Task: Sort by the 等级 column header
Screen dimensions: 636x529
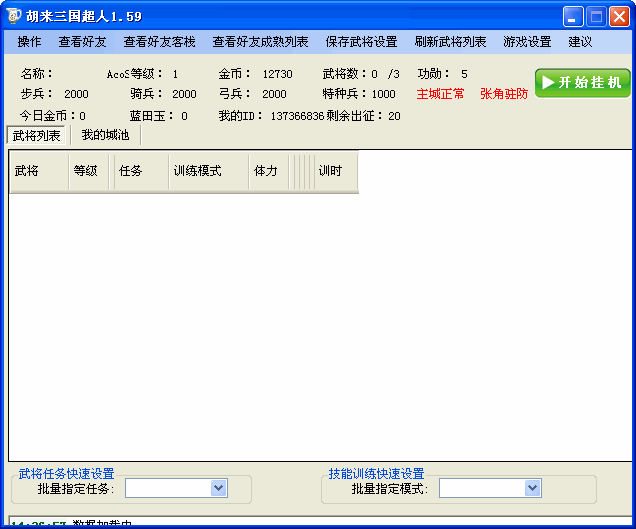Action: (89, 171)
